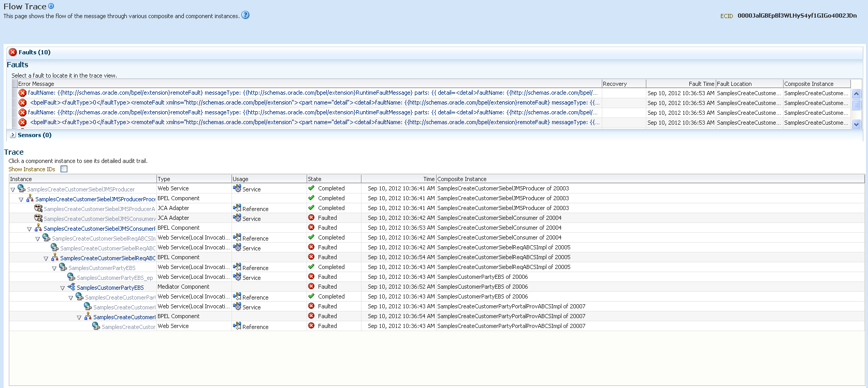Click Reference usage icon in last Web Service row
This screenshot has height=388, width=868.
tap(237, 326)
